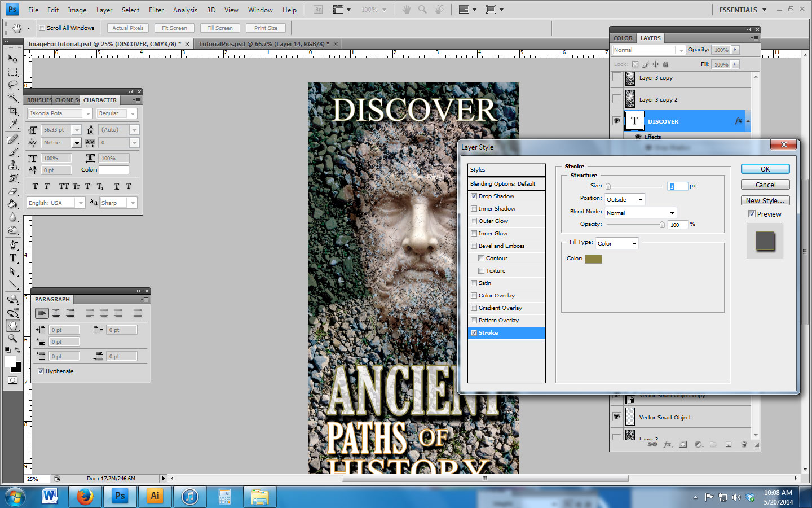This screenshot has width=812, height=508.
Task: Toggle Scroll All Windows checkbox
Action: [42, 28]
